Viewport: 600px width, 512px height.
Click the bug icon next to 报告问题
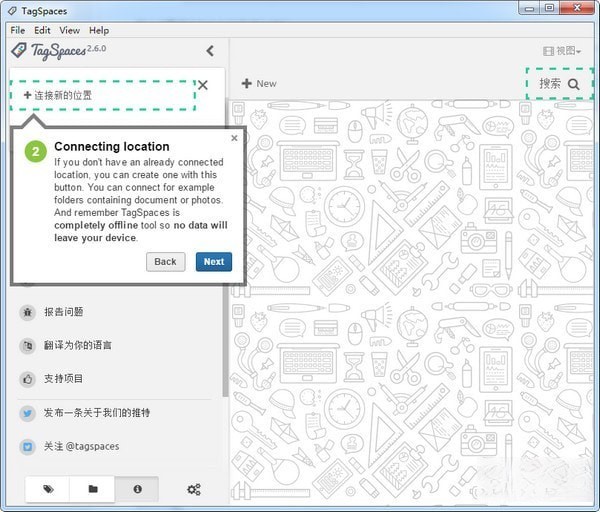28,312
